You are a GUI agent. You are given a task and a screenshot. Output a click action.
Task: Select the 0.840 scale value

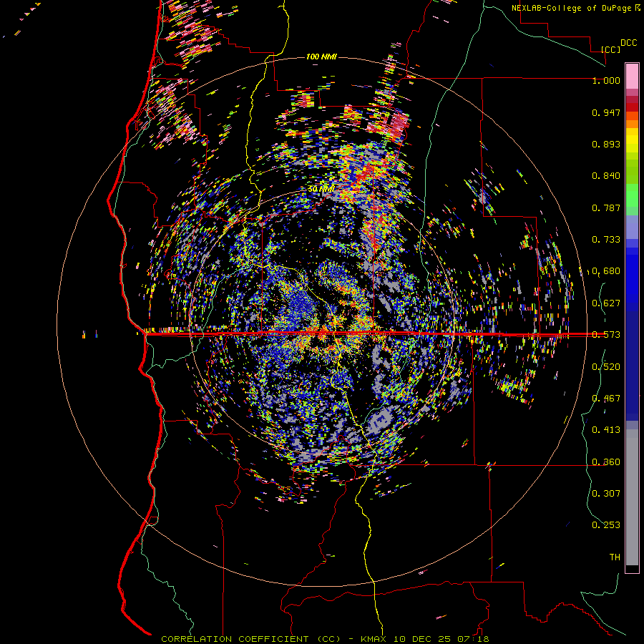[606, 176]
